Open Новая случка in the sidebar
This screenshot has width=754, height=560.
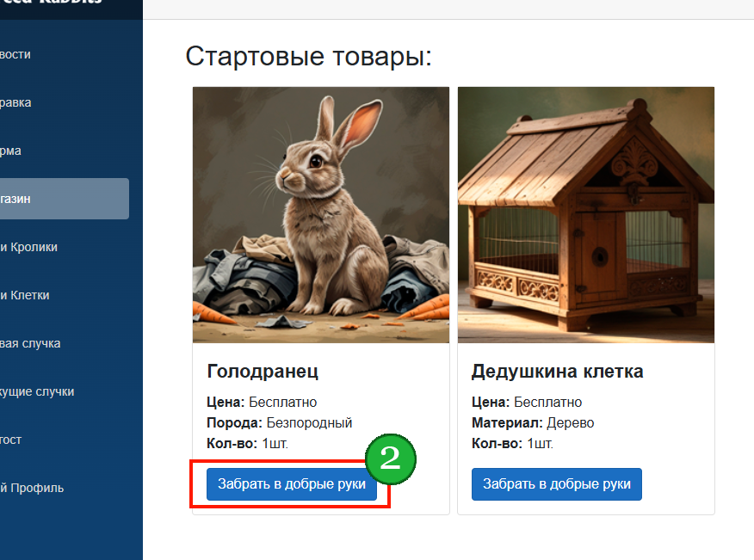click(30, 343)
